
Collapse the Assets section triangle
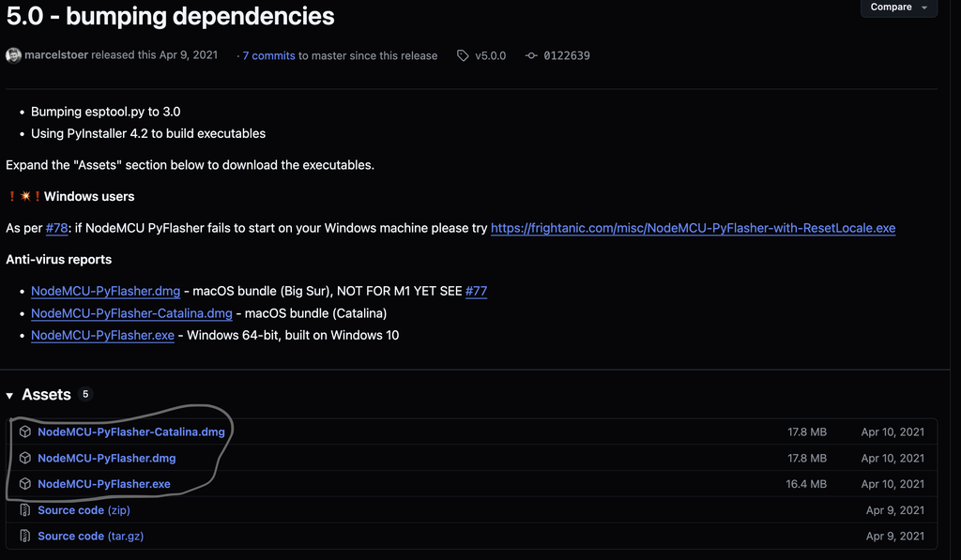tap(11, 395)
